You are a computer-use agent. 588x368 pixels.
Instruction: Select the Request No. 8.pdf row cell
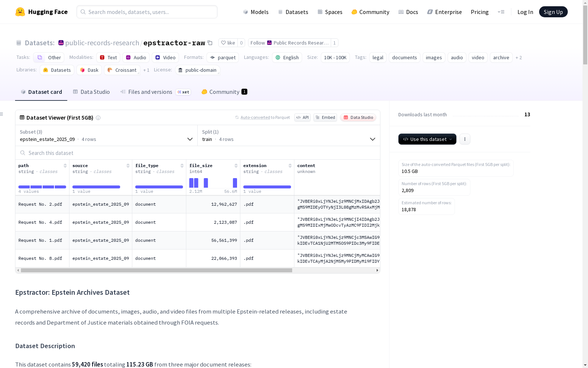(42, 258)
